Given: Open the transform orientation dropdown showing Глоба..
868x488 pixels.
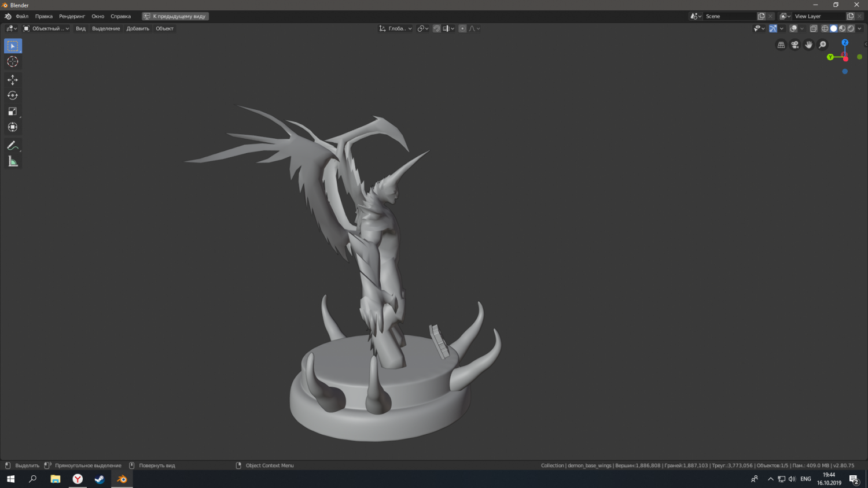Looking at the screenshot, I should click(396, 28).
